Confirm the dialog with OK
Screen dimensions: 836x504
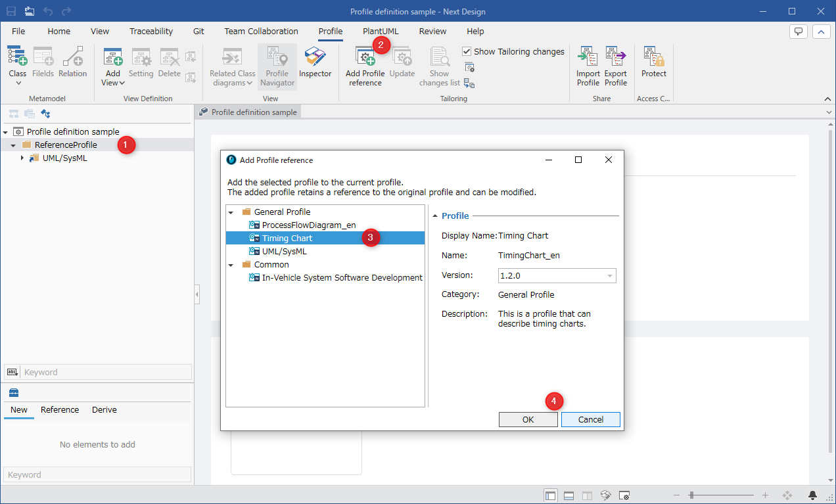pos(528,419)
